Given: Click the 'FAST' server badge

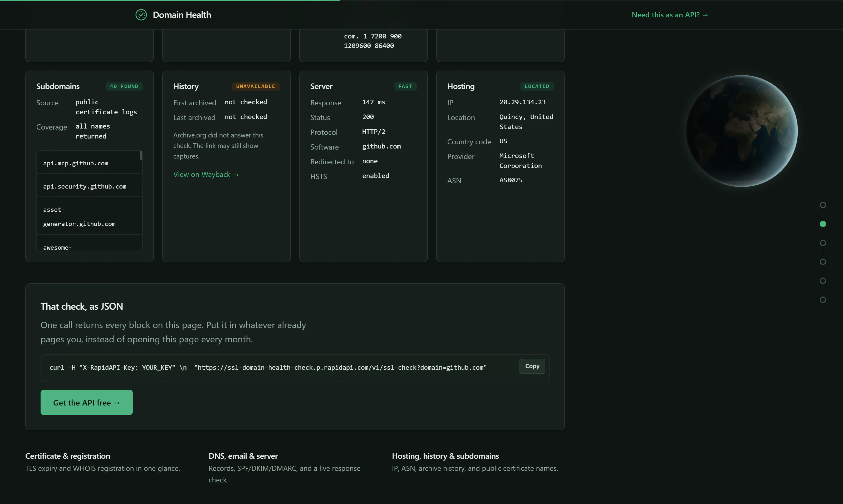Looking at the screenshot, I should coord(405,86).
